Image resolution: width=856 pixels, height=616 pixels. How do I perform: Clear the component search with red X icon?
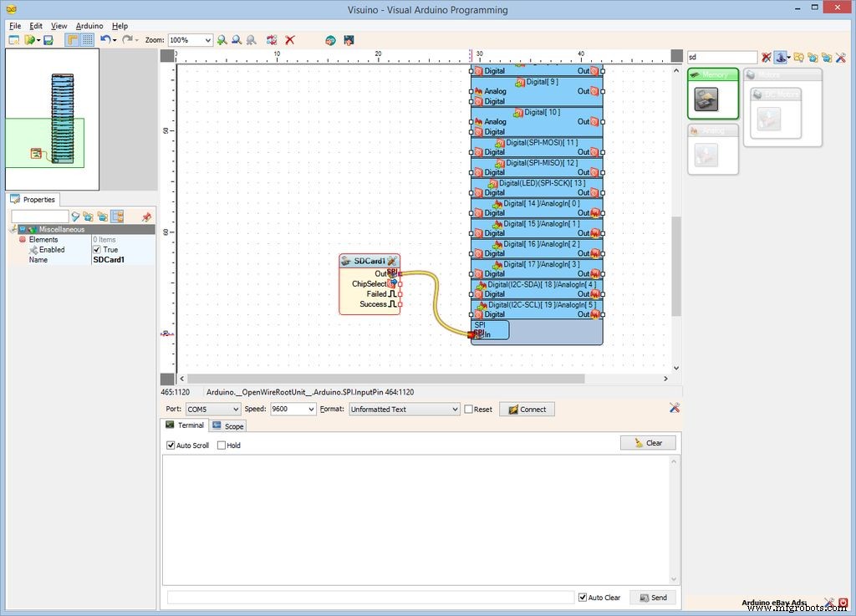[x=767, y=57]
